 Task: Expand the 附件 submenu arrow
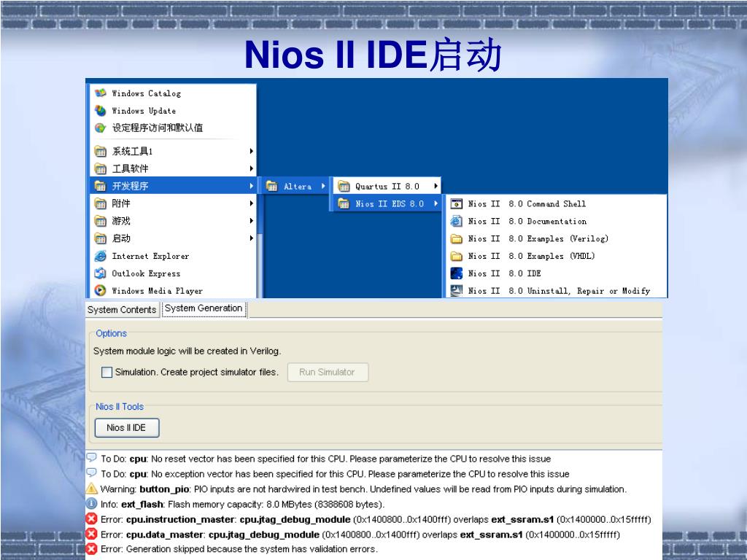(251, 204)
